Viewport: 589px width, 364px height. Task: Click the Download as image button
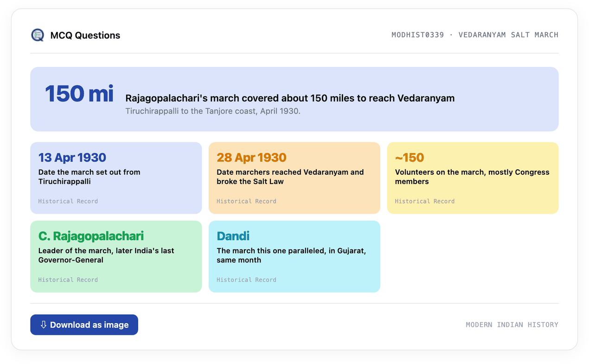pos(84,325)
